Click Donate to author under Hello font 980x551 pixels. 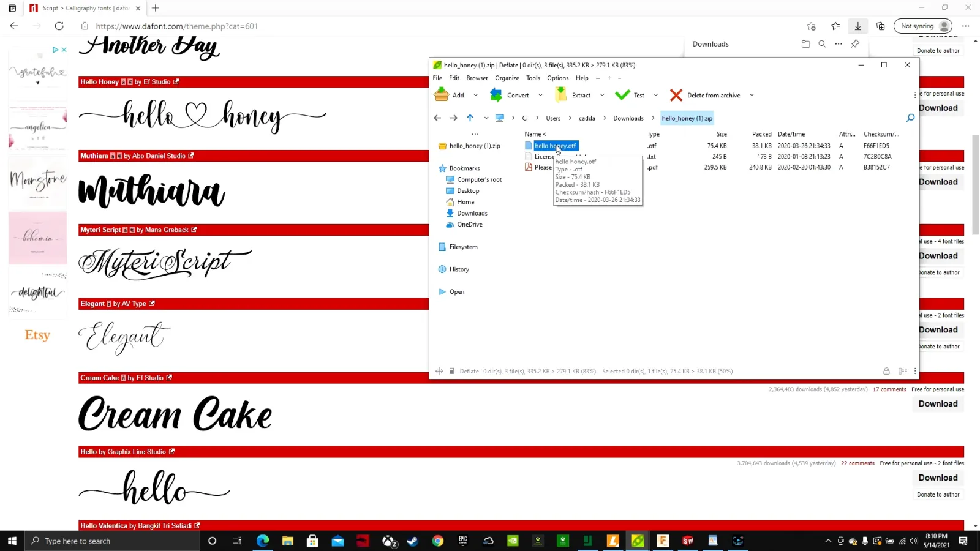pyautogui.click(x=938, y=495)
